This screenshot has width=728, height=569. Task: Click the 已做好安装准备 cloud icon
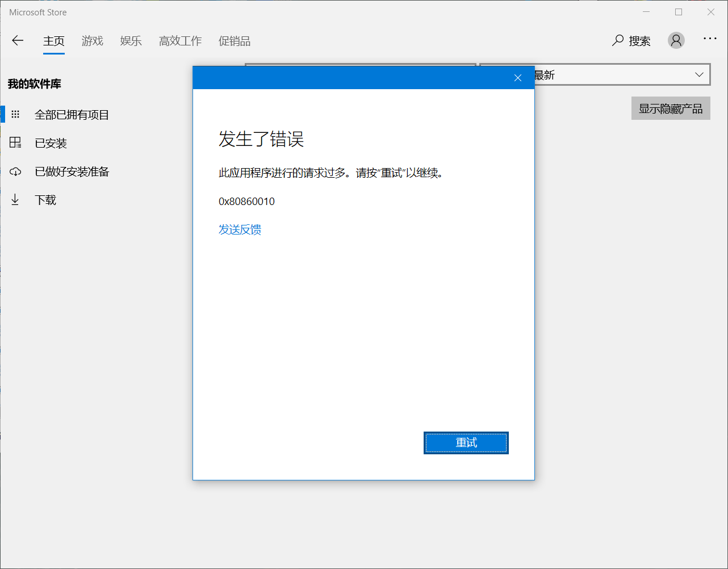(x=15, y=171)
